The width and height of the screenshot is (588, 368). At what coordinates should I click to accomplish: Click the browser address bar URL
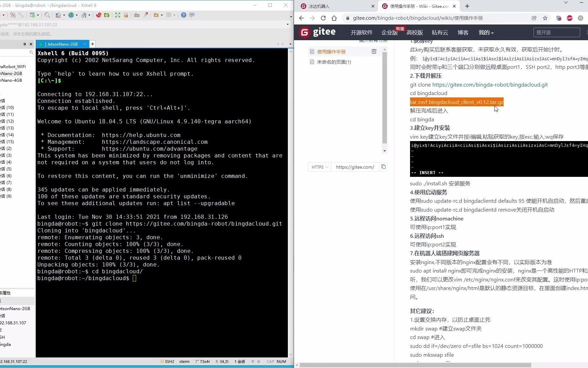[418, 18]
